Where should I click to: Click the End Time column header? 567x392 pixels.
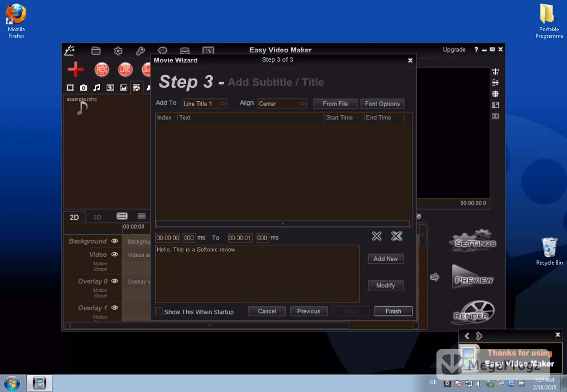pyautogui.click(x=384, y=118)
